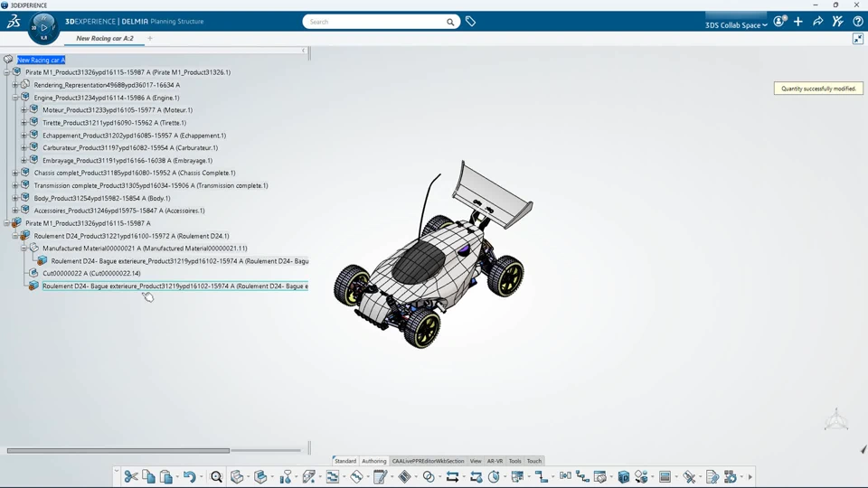This screenshot has width=868, height=488.
Task: Click the Paste clipboard icon
Action: point(166,476)
